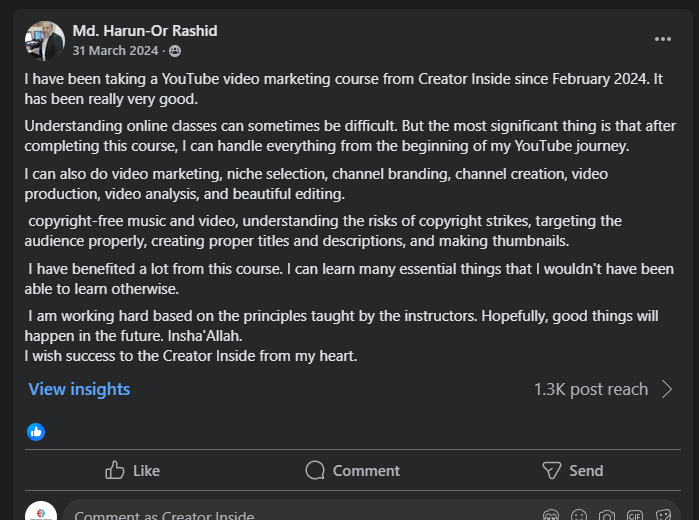Open the sticker picker in comment box
The image size is (699, 520).
662,516
